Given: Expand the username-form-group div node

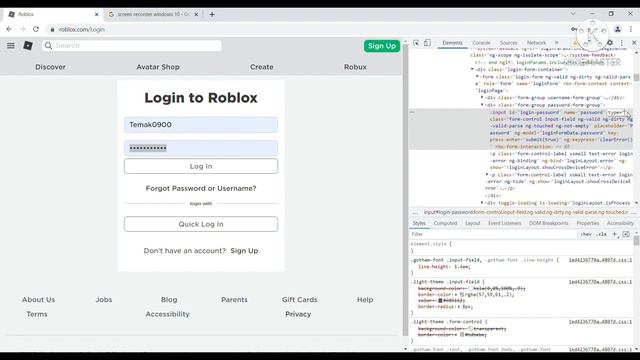Looking at the screenshot, I should [482, 98].
